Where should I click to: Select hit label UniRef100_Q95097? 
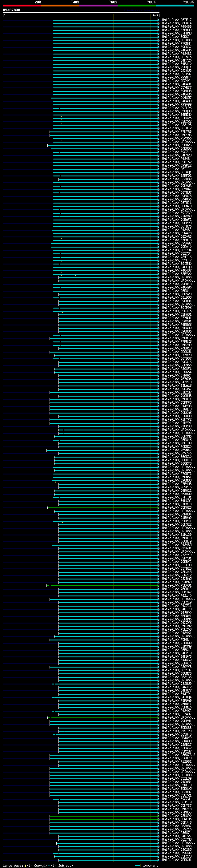point(176,243)
